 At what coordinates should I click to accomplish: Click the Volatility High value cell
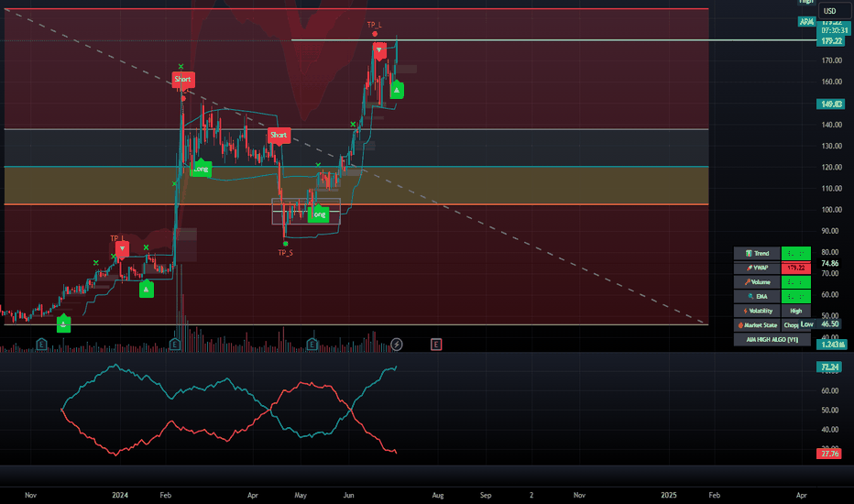pyautogui.click(x=795, y=312)
